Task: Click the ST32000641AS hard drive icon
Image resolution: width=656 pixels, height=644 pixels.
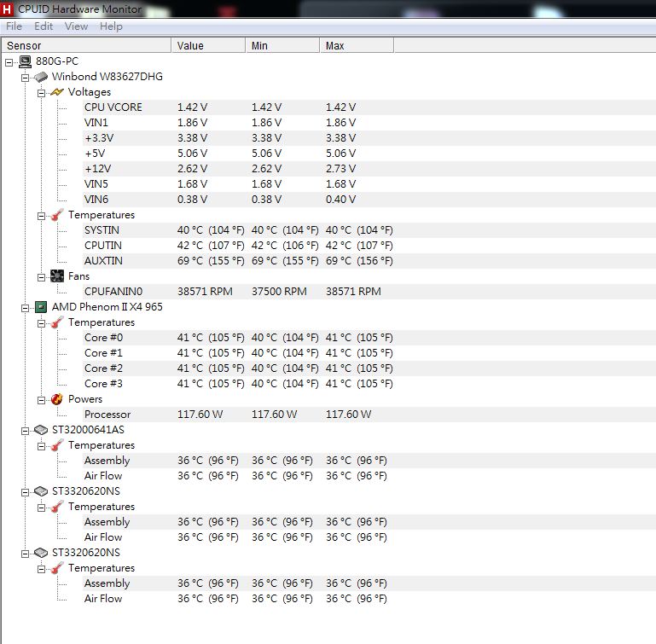Action: tap(41, 430)
